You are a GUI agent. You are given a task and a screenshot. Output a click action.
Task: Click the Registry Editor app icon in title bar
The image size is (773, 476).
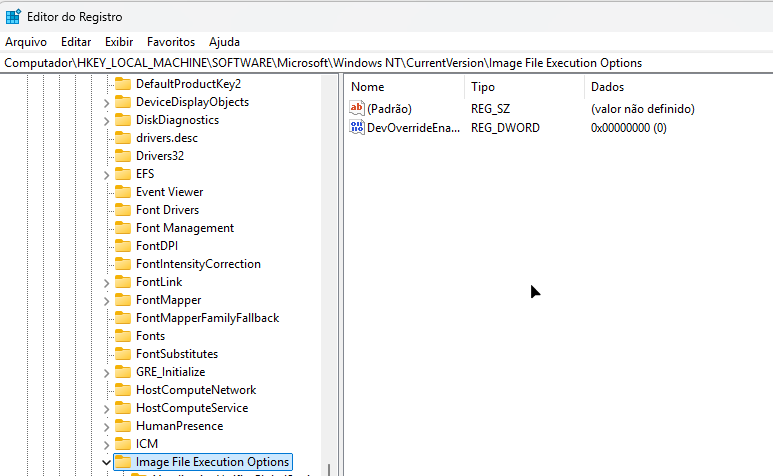click(14, 16)
